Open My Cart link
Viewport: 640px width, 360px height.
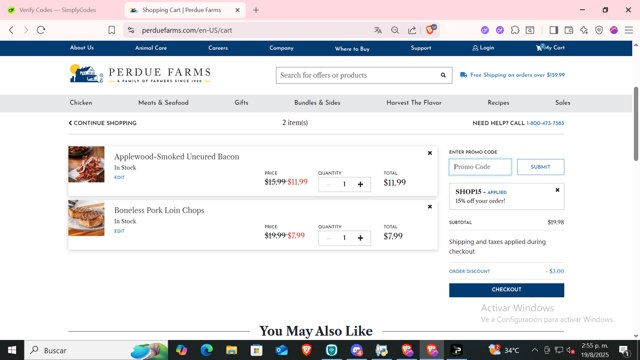(x=550, y=48)
